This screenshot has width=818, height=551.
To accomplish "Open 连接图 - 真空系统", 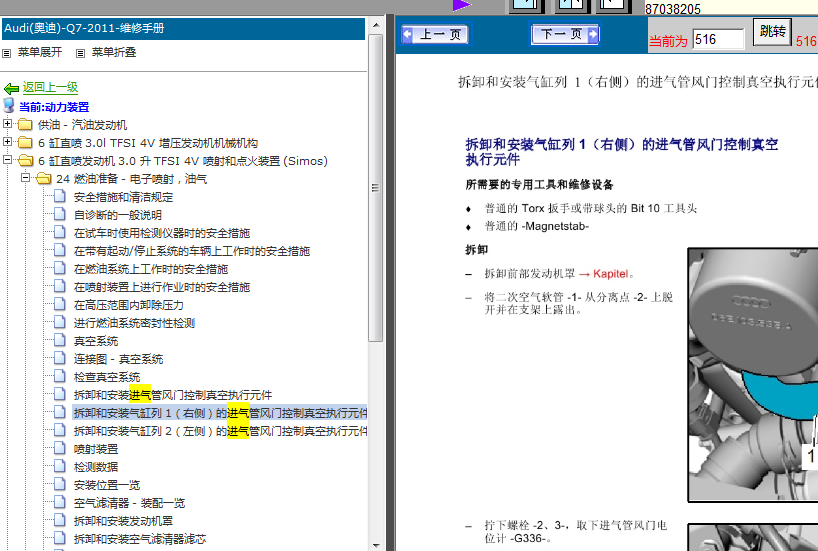I will (x=118, y=359).
